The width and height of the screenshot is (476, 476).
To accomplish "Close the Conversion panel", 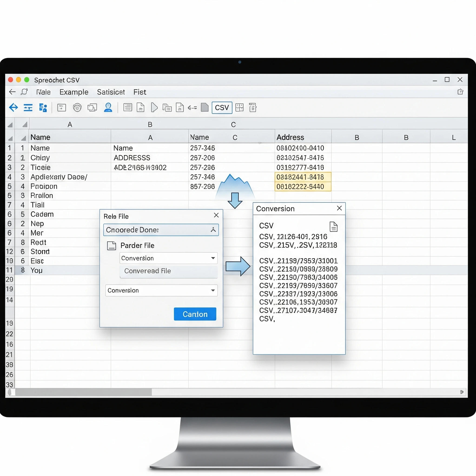I will tap(339, 208).
